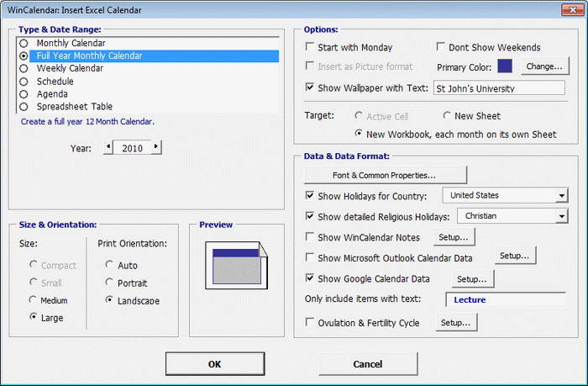This screenshot has width=588, height=386.
Task: Confirm with the OK button
Action: tap(215, 364)
